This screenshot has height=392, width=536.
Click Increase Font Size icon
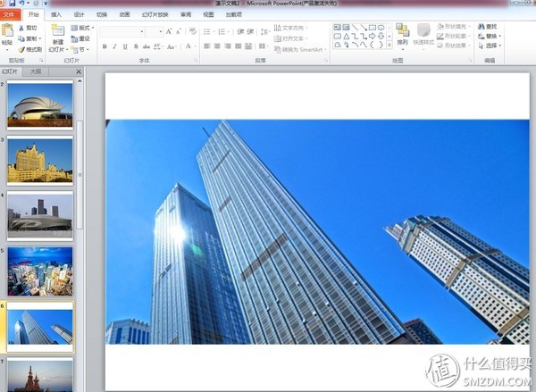coord(169,31)
